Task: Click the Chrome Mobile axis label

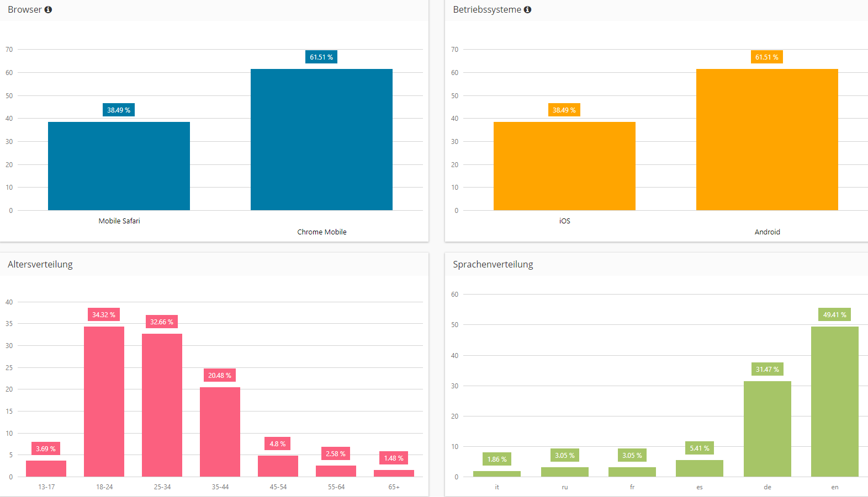Action: tap(322, 232)
